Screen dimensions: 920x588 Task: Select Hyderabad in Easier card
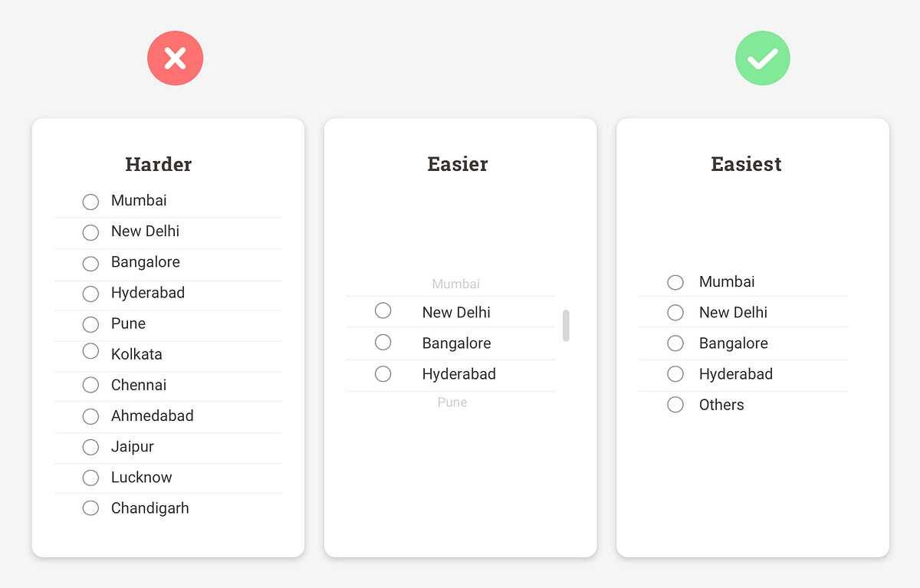coord(383,373)
